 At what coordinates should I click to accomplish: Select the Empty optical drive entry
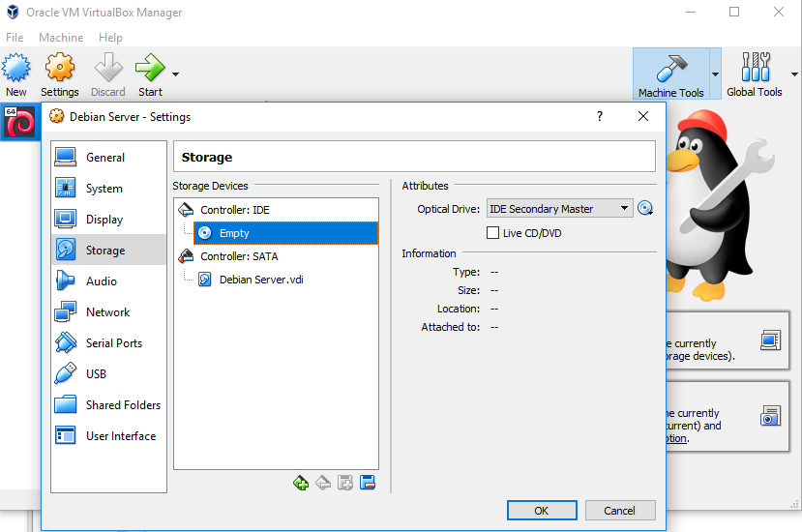click(x=285, y=233)
